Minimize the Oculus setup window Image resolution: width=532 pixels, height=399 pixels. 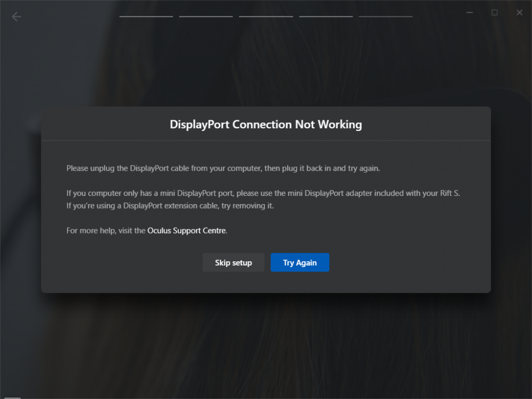click(x=470, y=13)
